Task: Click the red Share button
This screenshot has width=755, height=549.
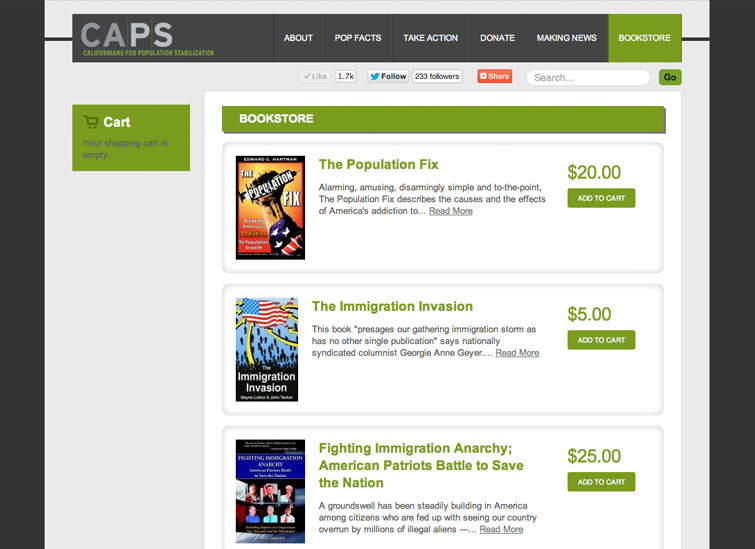Action: 494,76
